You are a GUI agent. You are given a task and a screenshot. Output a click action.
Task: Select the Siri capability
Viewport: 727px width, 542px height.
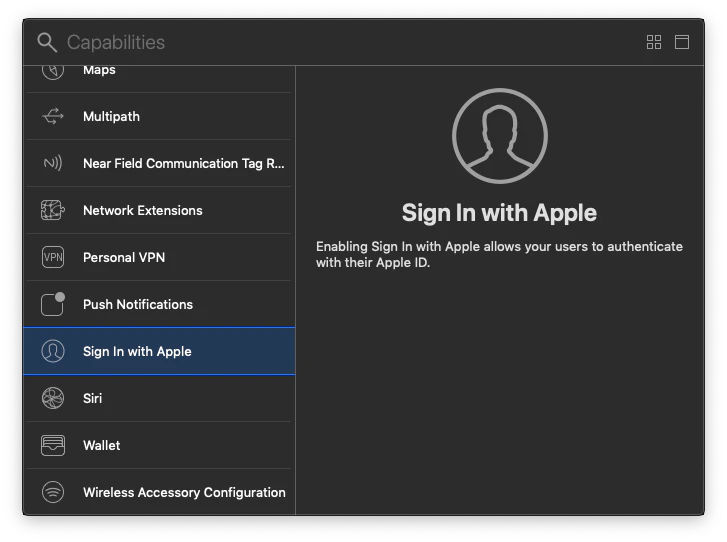pyautogui.click(x=159, y=398)
